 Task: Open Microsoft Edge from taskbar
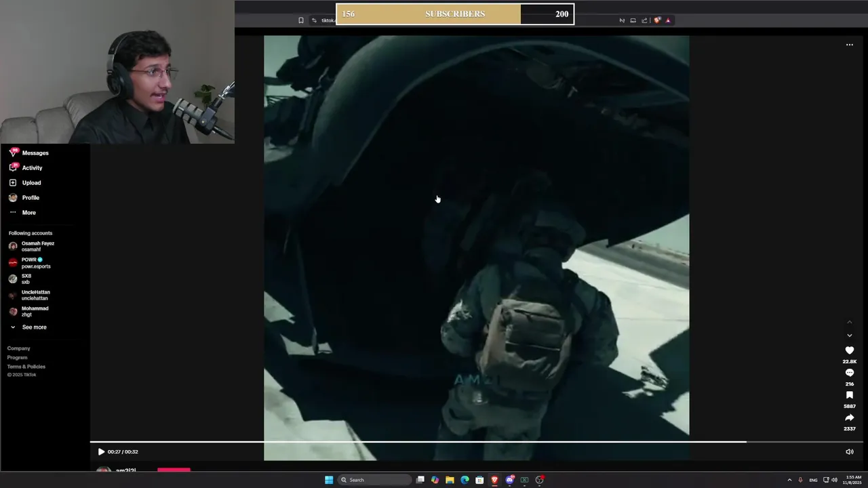465,480
